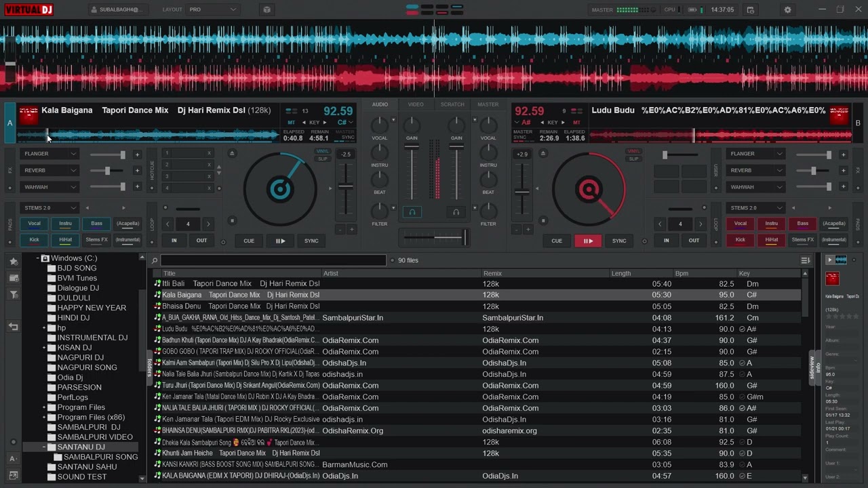Open the STEMS 2.0 pads dropdown on deck A

tap(49, 208)
